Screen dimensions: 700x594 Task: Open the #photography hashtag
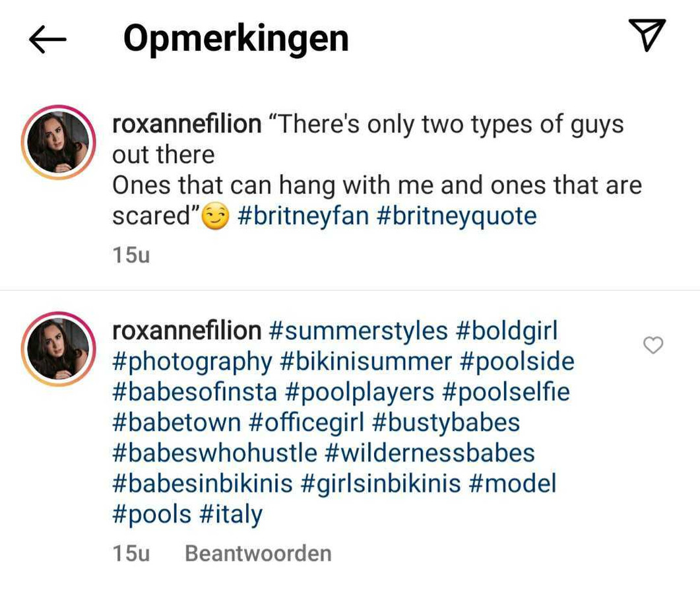(x=192, y=362)
